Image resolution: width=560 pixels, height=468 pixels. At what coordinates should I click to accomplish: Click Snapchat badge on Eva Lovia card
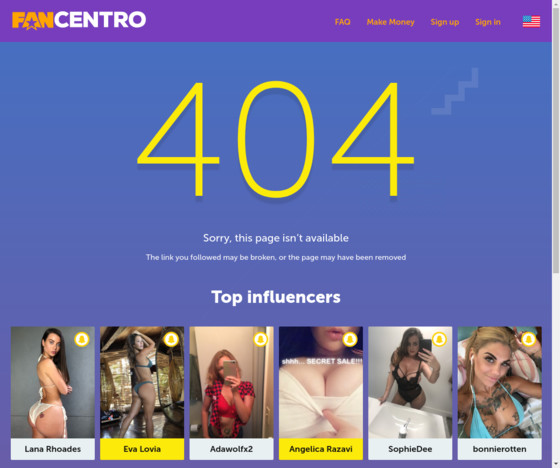coord(171,339)
